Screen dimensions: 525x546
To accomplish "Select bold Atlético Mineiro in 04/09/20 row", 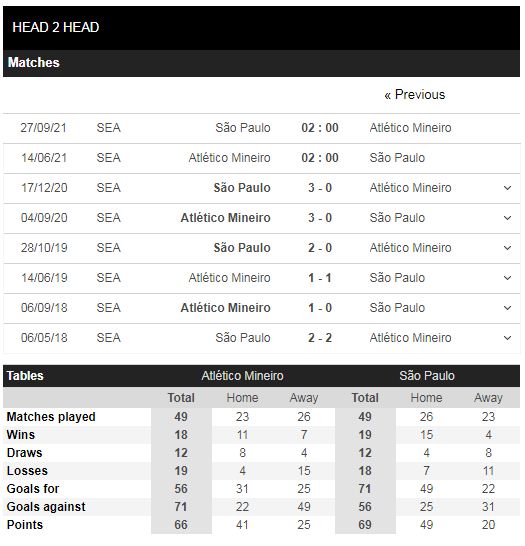I will [226, 218].
